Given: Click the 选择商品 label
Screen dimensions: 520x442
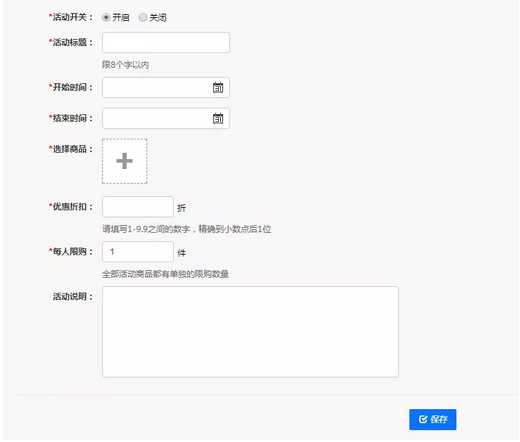Looking at the screenshot, I should [71, 149].
